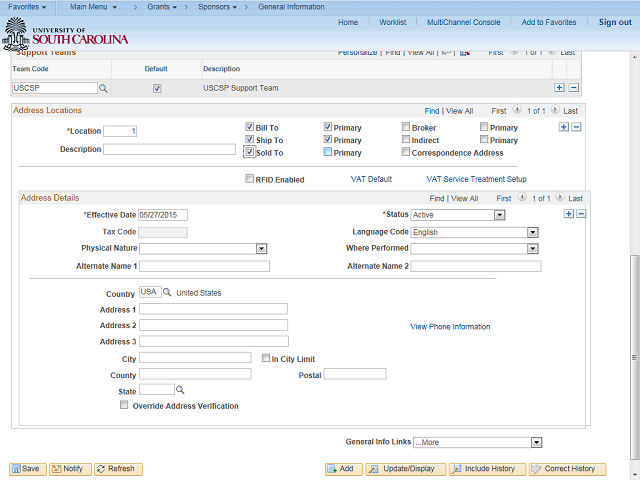The width and height of the screenshot is (640, 480).
Task: Click the Address 1 input field
Action: [213, 309]
